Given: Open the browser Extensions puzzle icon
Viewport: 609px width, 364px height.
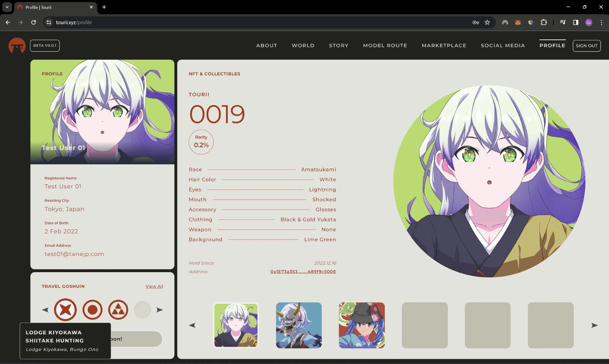Looking at the screenshot, I should coord(544,22).
